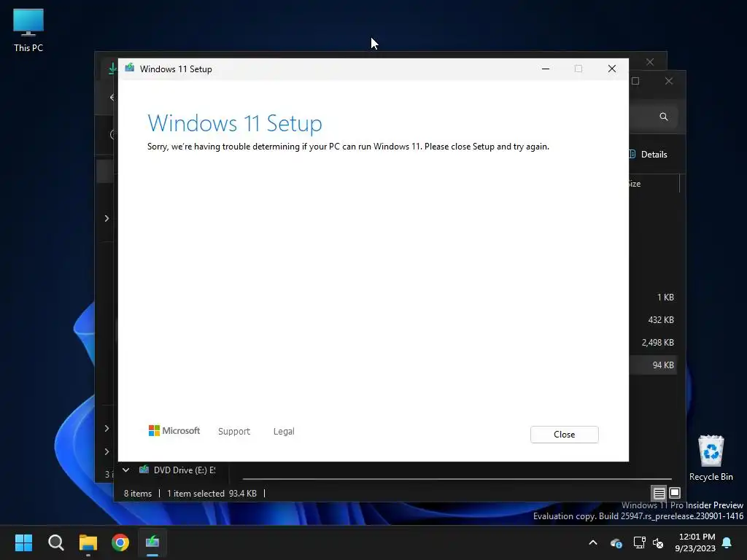Open File Explorer from the taskbar
This screenshot has height=560, width=747.
pyautogui.click(x=88, y=542)
